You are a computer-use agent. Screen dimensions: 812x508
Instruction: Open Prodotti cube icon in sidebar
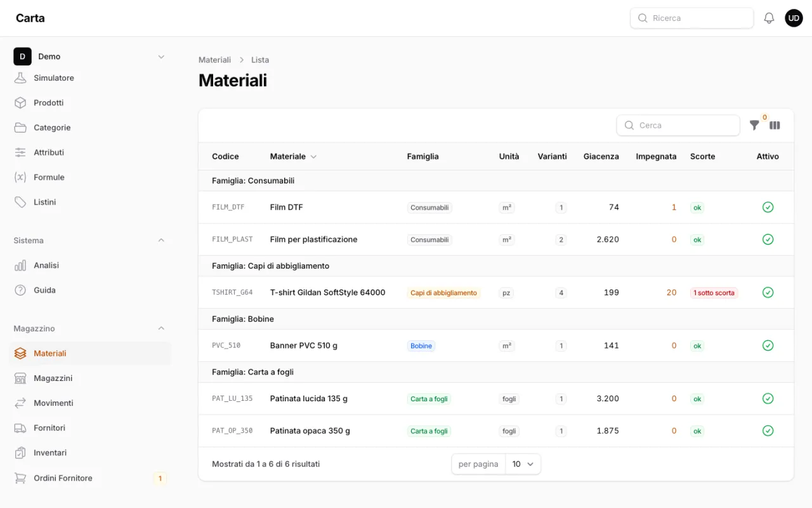pos(20,103)
